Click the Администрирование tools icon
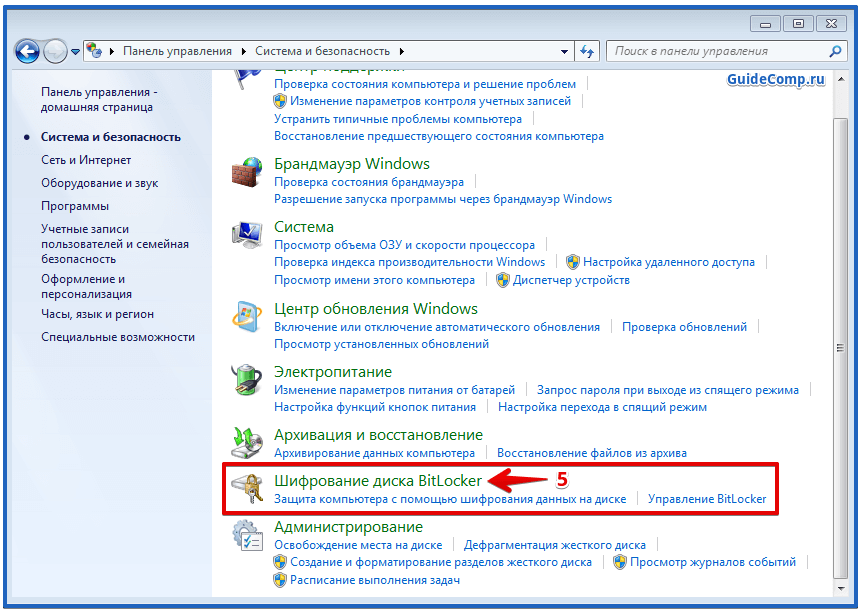Image resolution: width=863 pixels, height=612 pixels. click(246, 535)
